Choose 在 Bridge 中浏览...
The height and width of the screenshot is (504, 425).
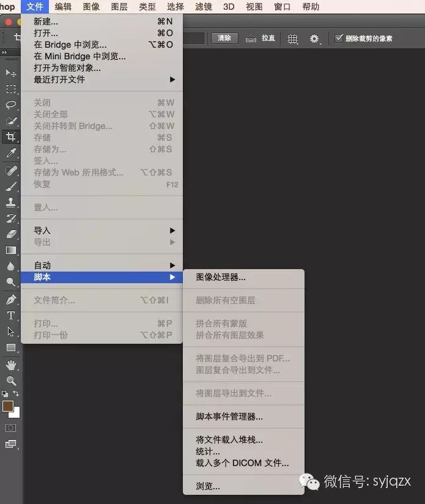click(x=102, y=45)
